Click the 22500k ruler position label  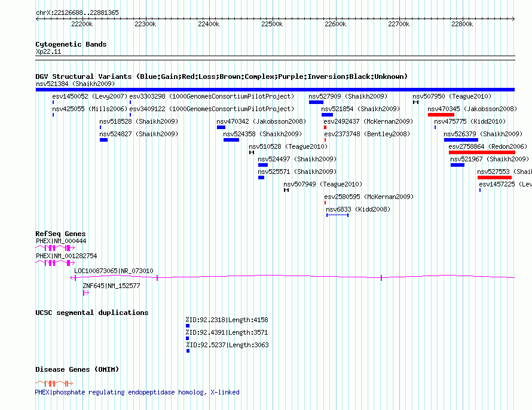(272, 24)
